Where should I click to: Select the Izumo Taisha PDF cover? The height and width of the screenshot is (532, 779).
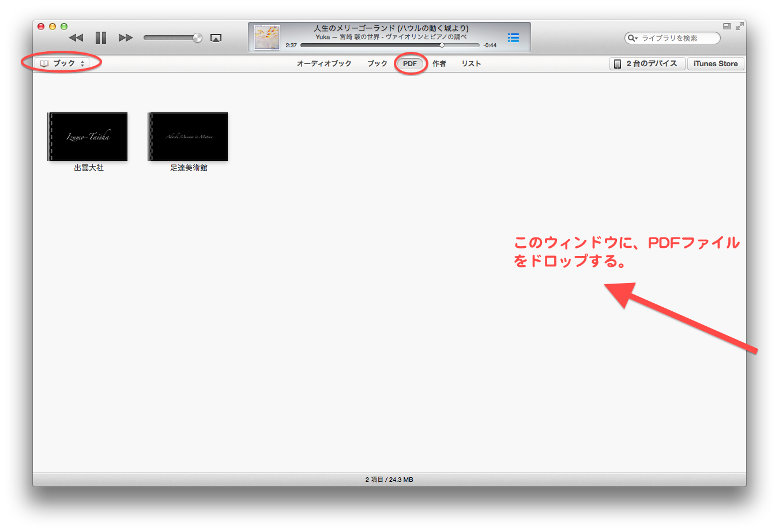pyautogui.click(x=88, y=137)
